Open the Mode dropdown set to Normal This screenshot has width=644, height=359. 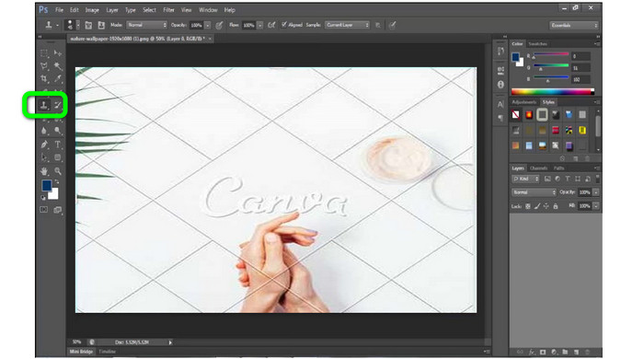pyautogui.click(x=146, y=25)
